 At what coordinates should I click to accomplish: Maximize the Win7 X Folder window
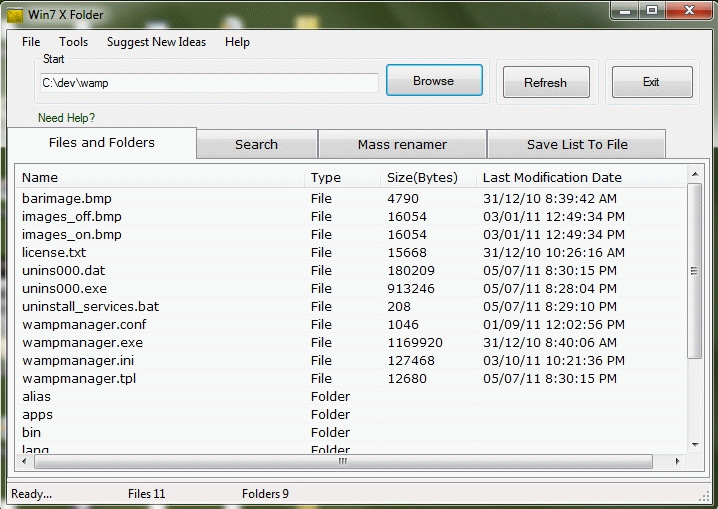(x=652, y=11)
